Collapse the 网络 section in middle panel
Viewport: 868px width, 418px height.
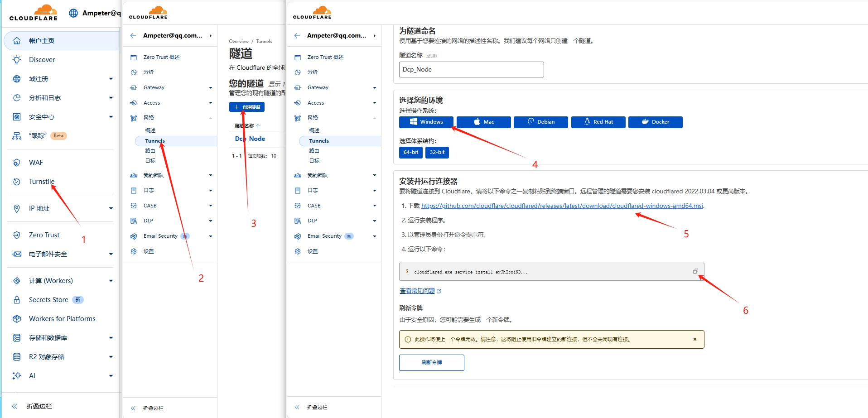[211, 118]
